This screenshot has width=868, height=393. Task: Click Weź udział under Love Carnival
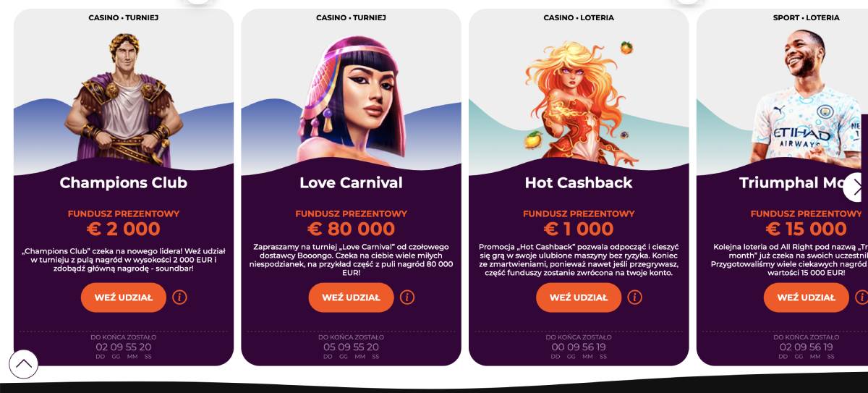coord(351,297)
